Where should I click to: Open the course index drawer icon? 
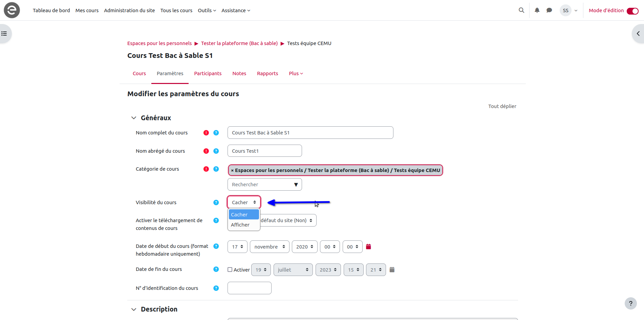[4, 34]
